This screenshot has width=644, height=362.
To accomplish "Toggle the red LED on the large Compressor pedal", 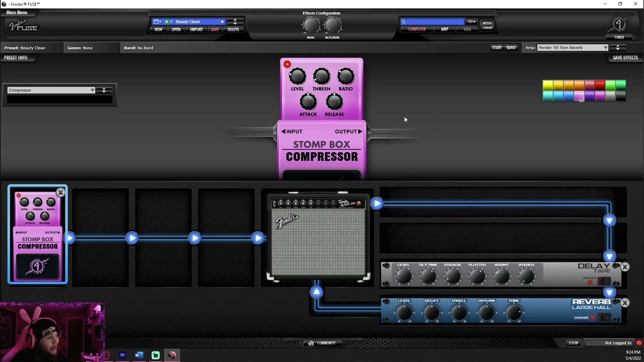I will click(x=287, y=64).
